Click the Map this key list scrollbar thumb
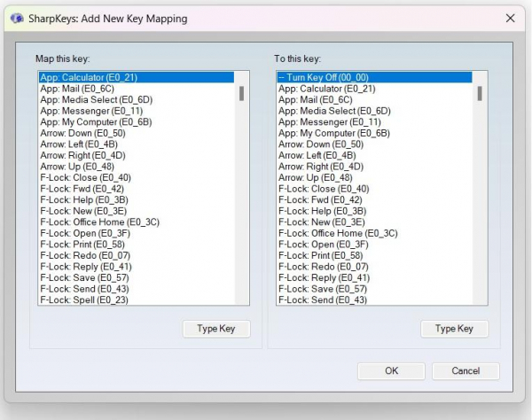Image resolution: width=532 pixels, height=420 pixels. click(241, 94)
